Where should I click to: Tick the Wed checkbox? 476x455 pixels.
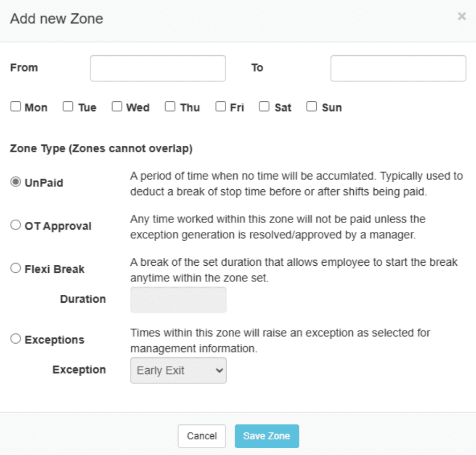(x=117, y=107)
